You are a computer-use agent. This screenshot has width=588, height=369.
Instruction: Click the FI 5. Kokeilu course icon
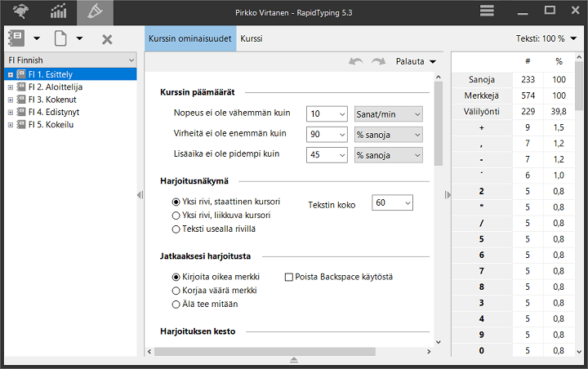[x=21, y=125]
